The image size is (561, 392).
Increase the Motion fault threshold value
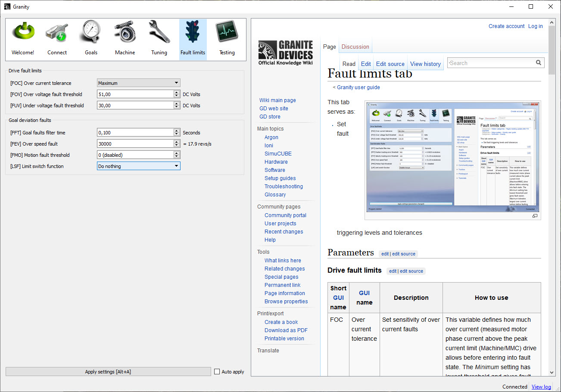[x=177, y=153]
